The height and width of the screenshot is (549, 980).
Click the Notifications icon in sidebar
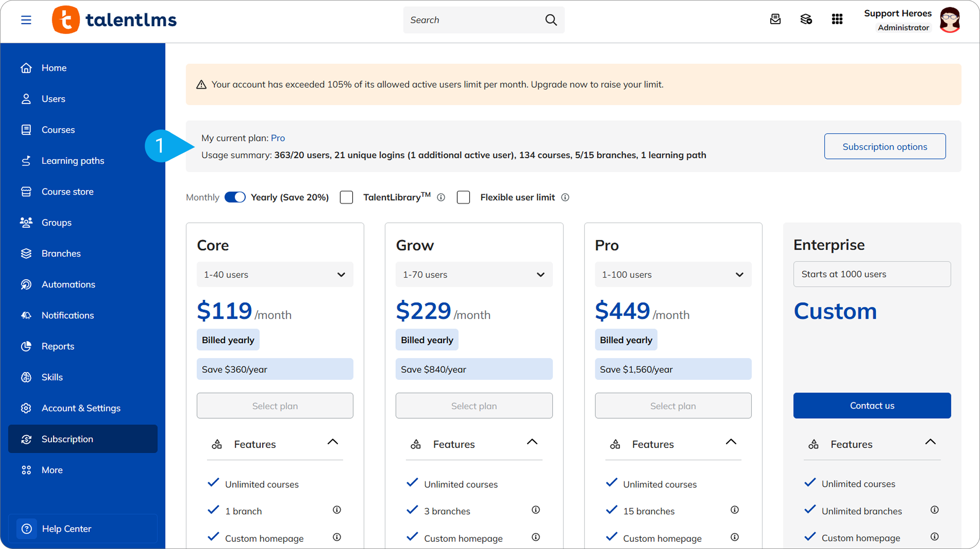pos(26,315)
